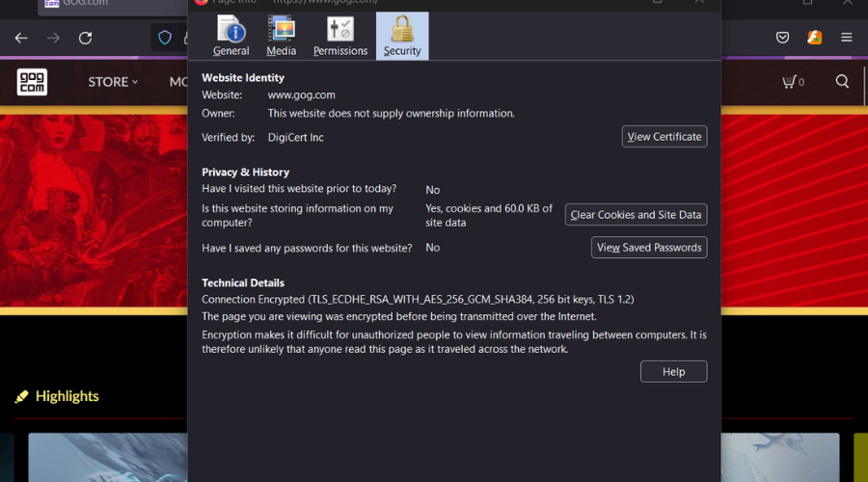Click the ownership information text
Image resolution: width=868 pixels, height=482 pixels.
392,114
